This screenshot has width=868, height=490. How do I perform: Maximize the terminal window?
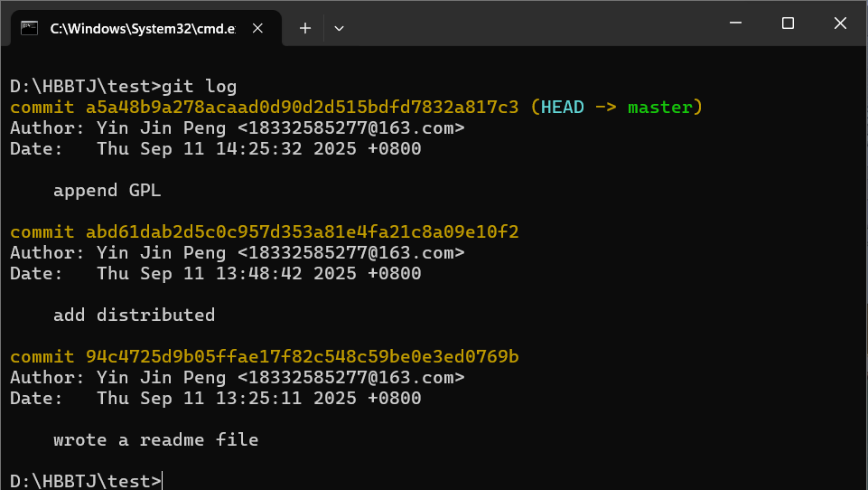tap(788, 24)
